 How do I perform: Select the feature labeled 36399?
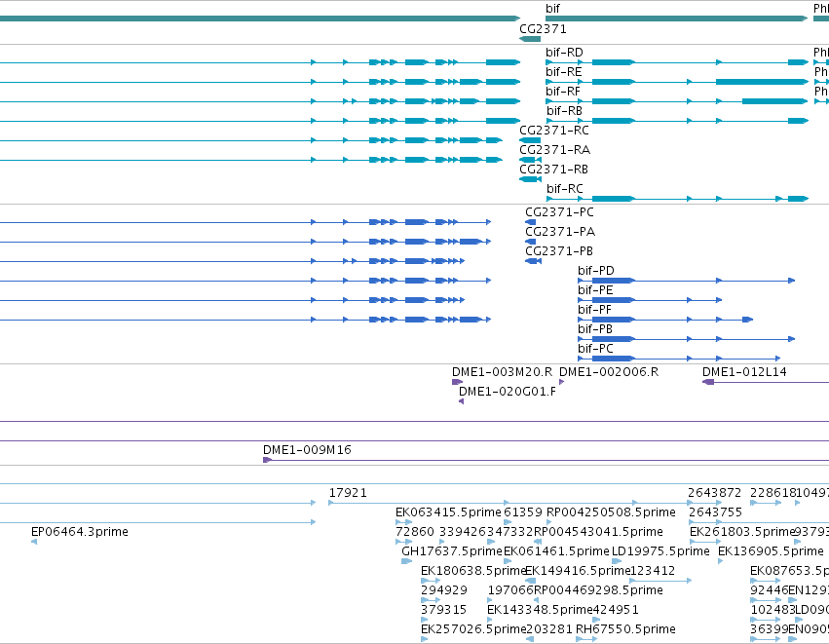[770, 629]
